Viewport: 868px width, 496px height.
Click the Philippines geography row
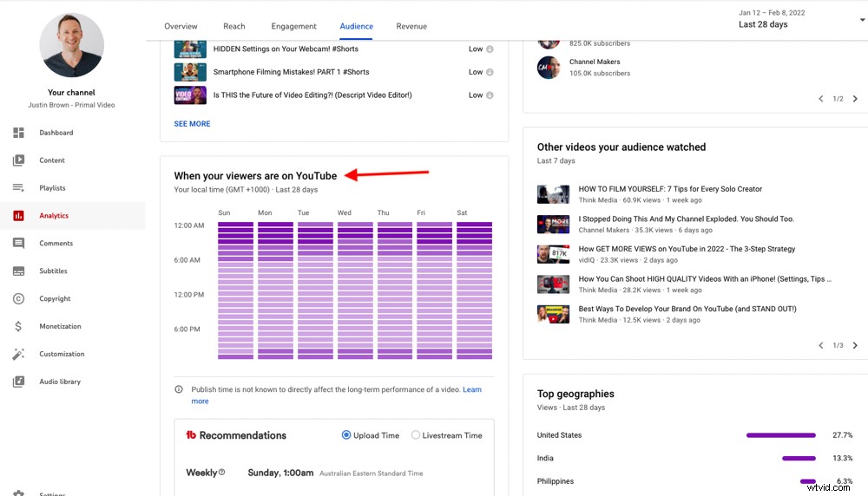point(694,481)
